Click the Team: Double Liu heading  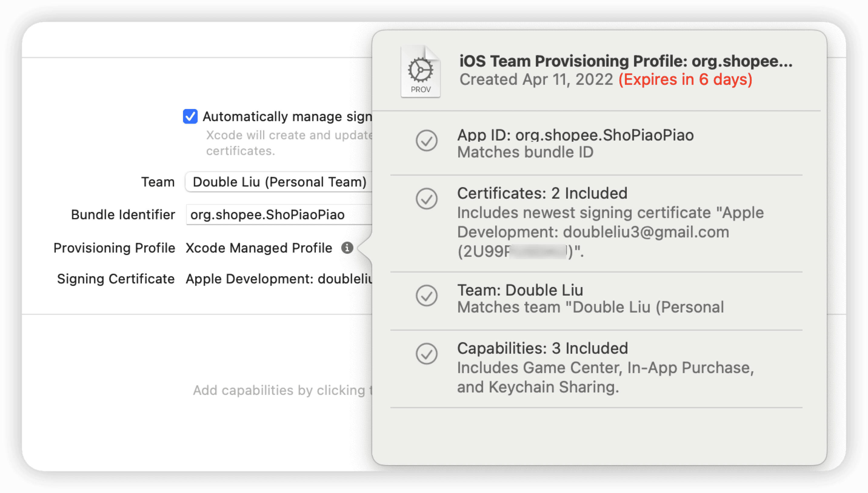tap(520, 290)
